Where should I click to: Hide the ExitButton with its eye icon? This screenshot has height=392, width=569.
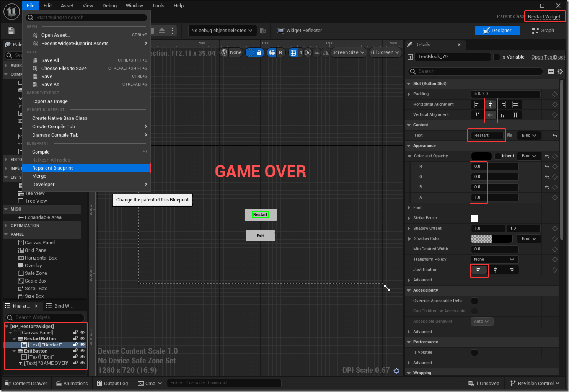(x=82, y=351)
